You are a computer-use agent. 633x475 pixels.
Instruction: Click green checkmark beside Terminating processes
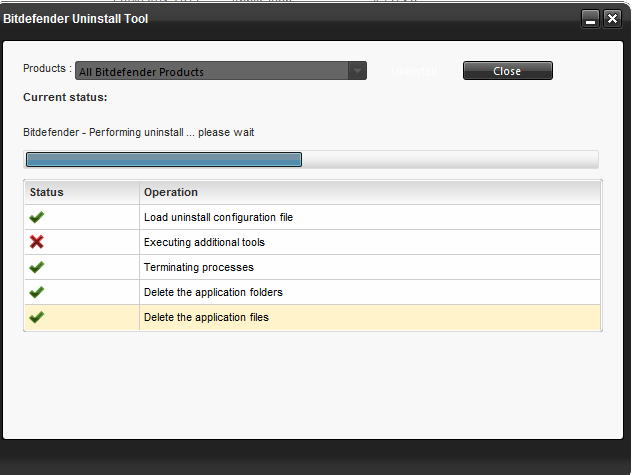tap(36, 267)
